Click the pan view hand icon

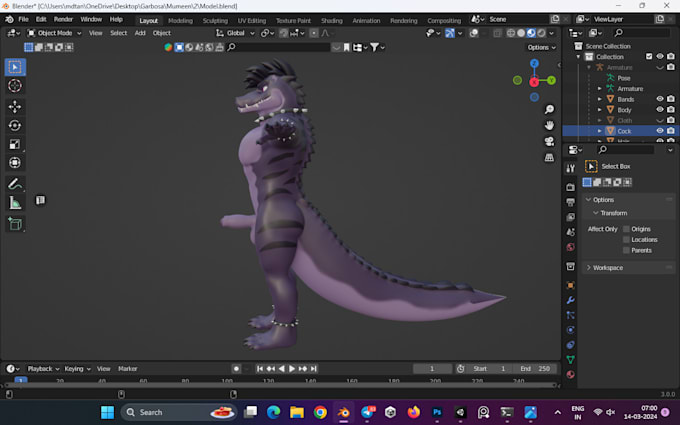549,125
